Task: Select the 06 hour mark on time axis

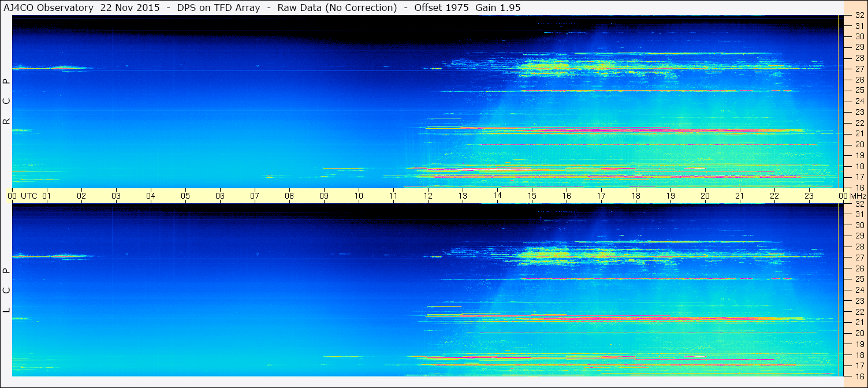Action: point(220,196)
